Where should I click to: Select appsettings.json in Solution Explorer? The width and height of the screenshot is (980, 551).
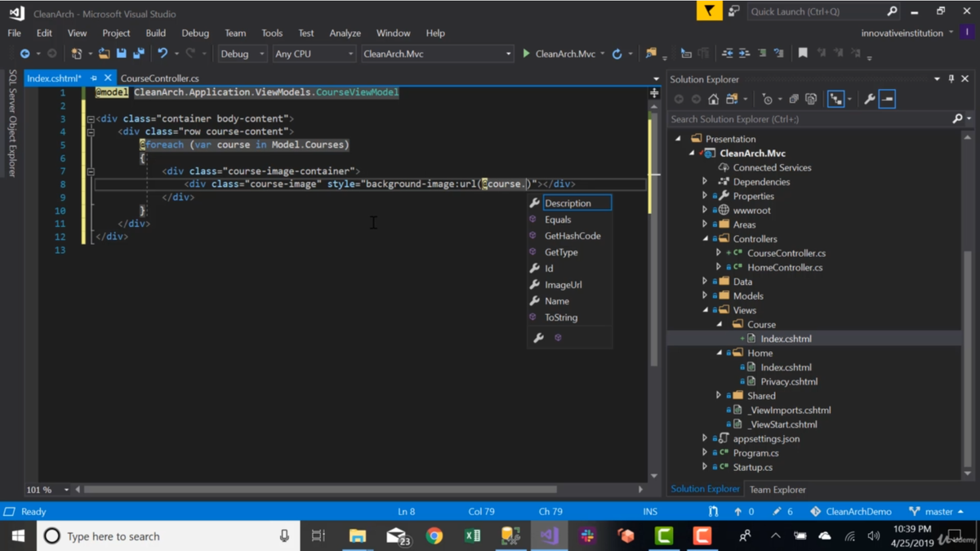pos(766,439)
